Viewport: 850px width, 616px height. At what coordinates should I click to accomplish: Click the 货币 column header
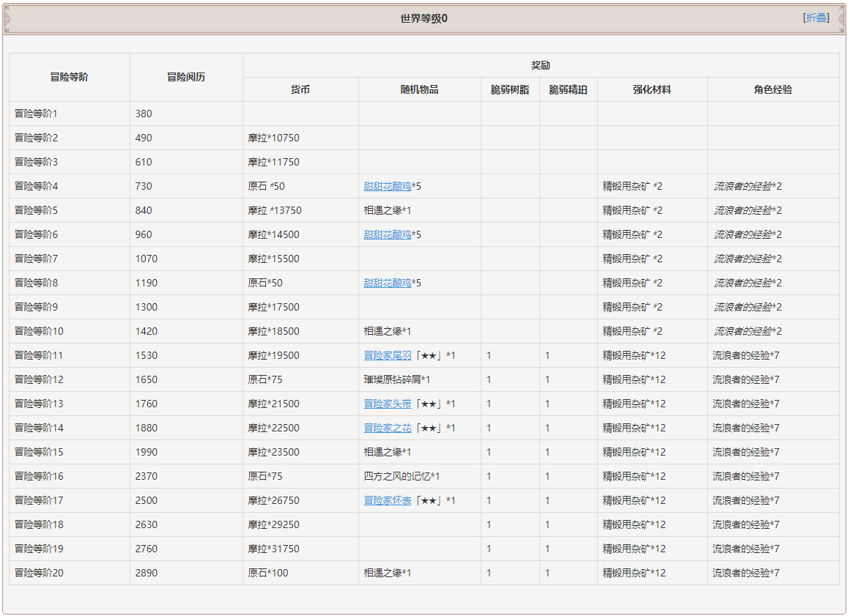click(x=300, y=89)
